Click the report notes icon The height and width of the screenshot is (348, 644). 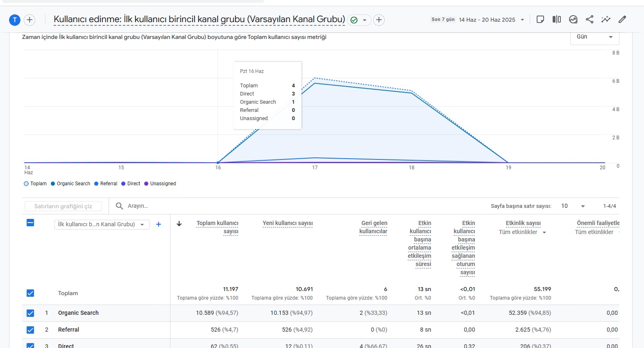pos(540,19)
